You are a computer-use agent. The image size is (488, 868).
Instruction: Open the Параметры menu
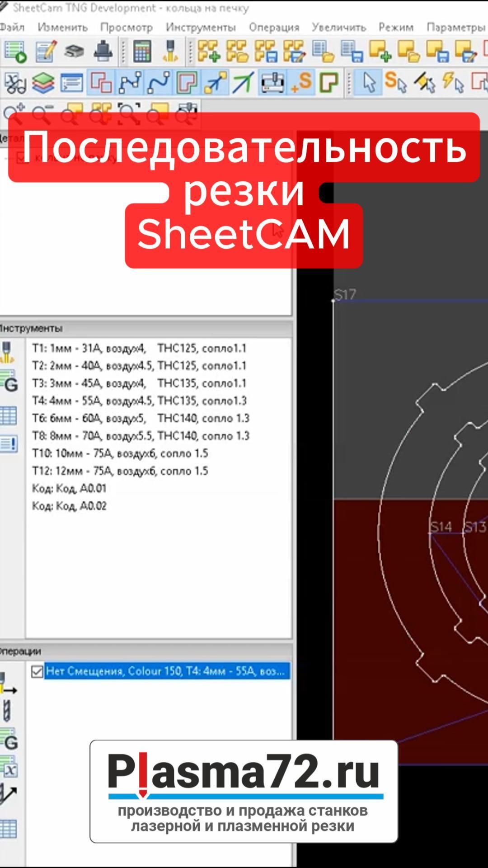(456, 27)
